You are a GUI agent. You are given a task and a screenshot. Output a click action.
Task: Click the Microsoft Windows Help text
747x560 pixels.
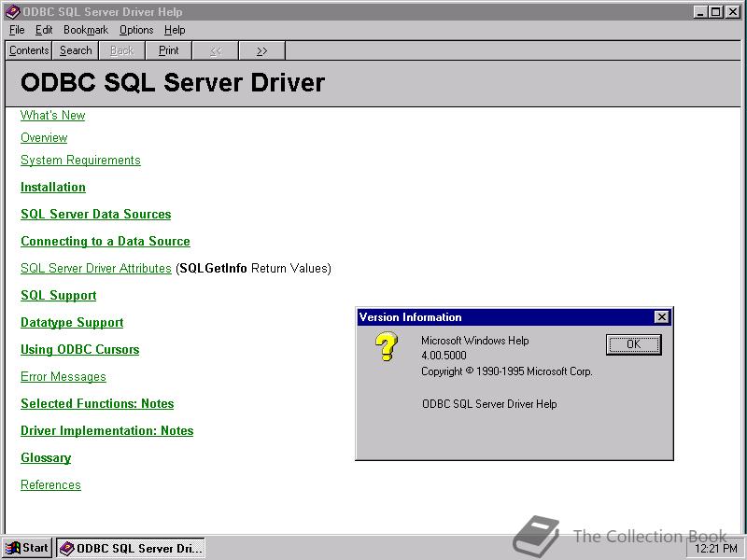click(475, 341)
